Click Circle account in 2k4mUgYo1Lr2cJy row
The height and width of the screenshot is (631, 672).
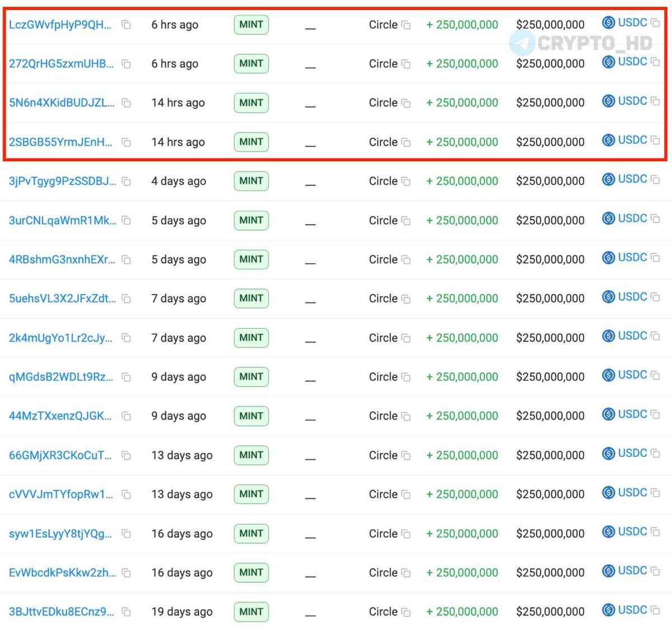383,338
